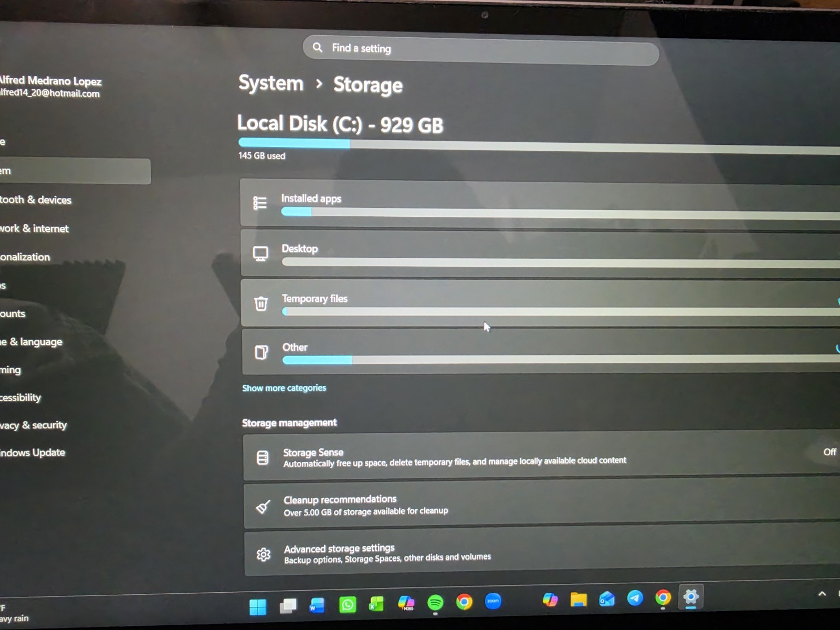This screenshot has width=840, height=630.
Task: Select the highlighted System sidebar item
Action: click(75, 171)
